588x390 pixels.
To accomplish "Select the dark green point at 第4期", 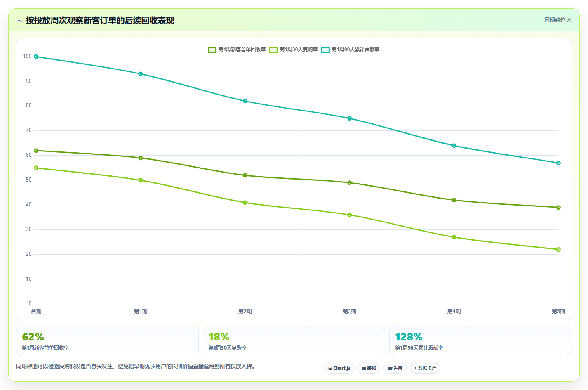I will [454, 200].
